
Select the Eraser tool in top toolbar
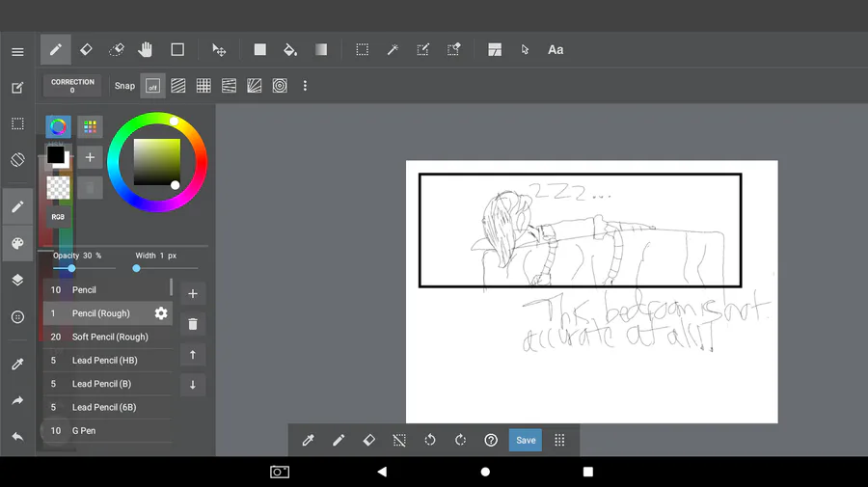86,50
